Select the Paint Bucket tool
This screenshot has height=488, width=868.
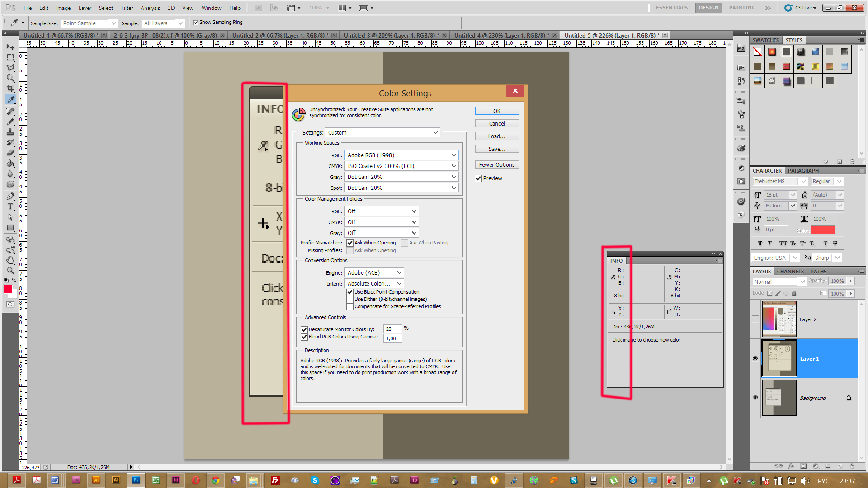[x=10, y=163]
